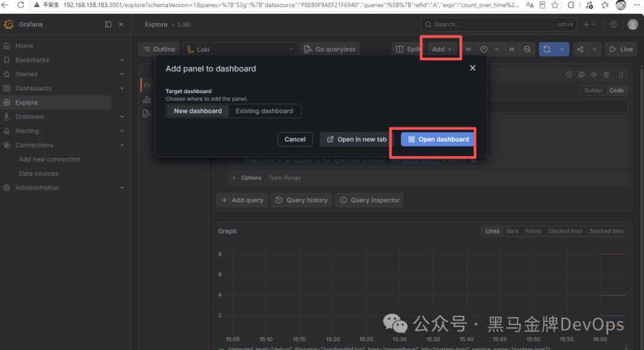Click Go queryless button

tap(330, 49)
